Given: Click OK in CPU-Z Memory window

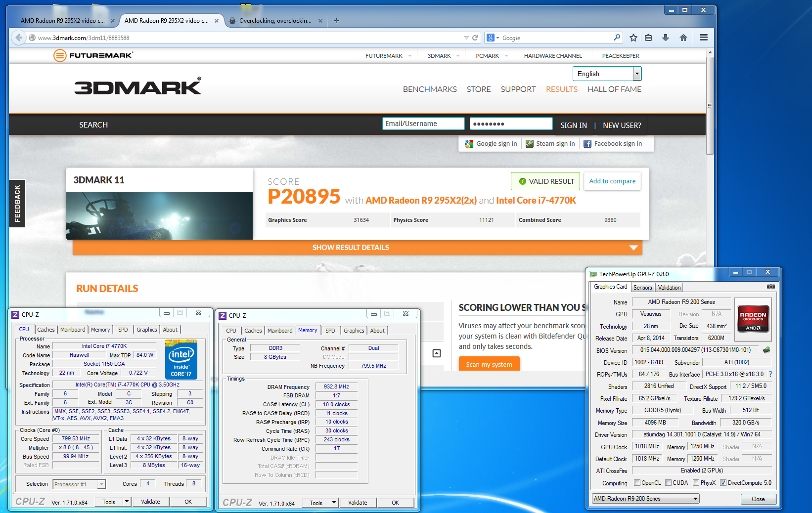Looking at the screenshot, I should (395, 503).
